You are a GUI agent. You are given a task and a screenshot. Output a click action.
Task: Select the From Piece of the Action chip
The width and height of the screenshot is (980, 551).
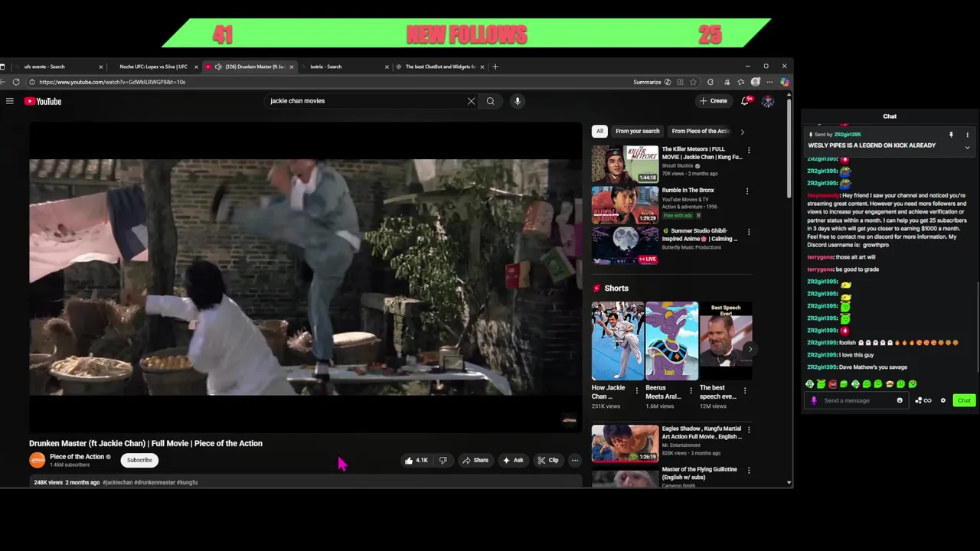700,131
